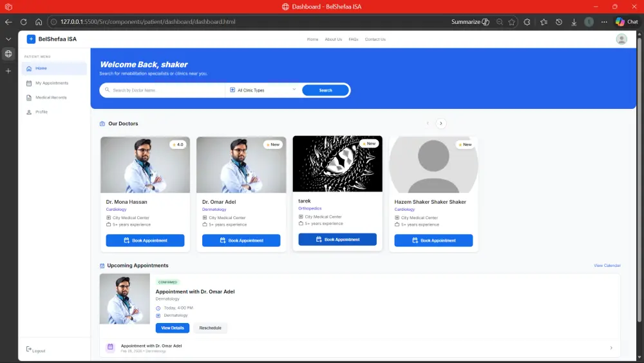
Task: Open Contact Us in top navigation
Action: click(x=375, y=39)
